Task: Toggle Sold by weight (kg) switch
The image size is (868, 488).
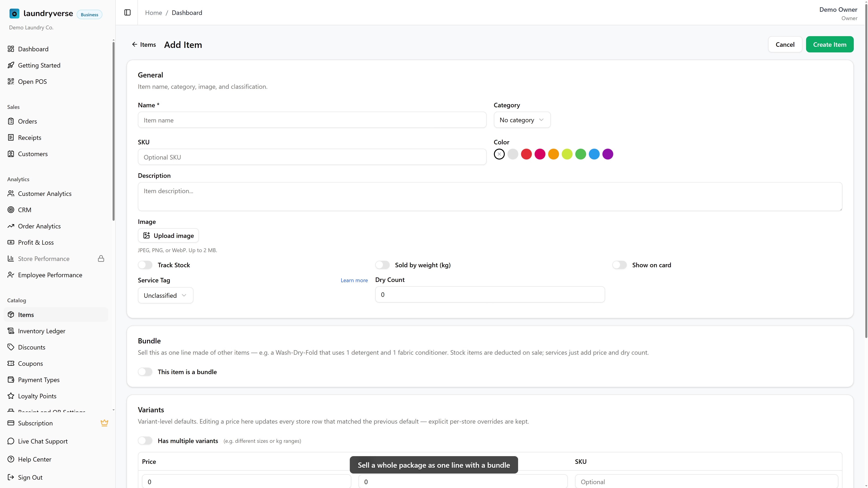Action: (x=382, y=265)
